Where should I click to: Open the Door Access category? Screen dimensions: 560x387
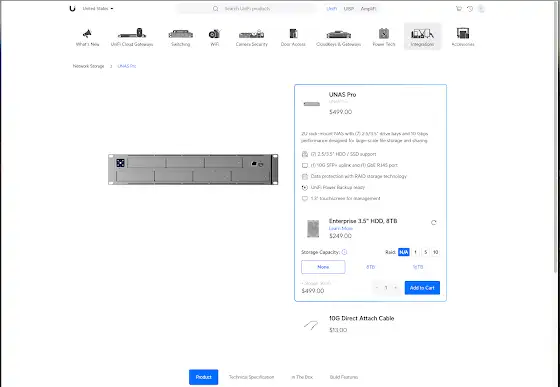tap(293, 37)
